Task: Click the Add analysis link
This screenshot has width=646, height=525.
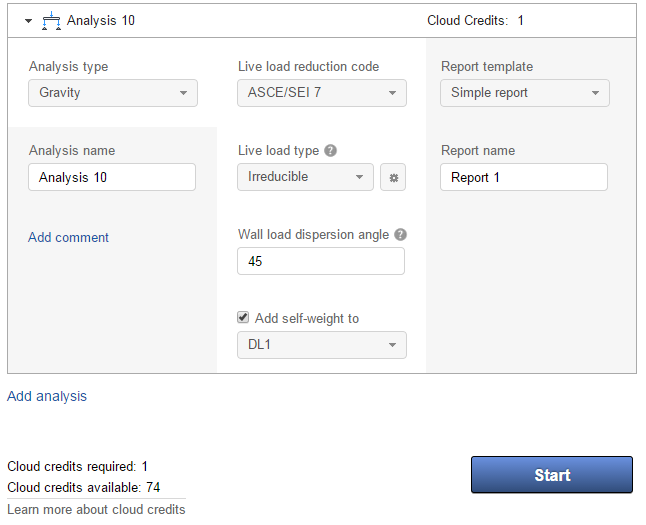Action: click(x=47, y=396)
